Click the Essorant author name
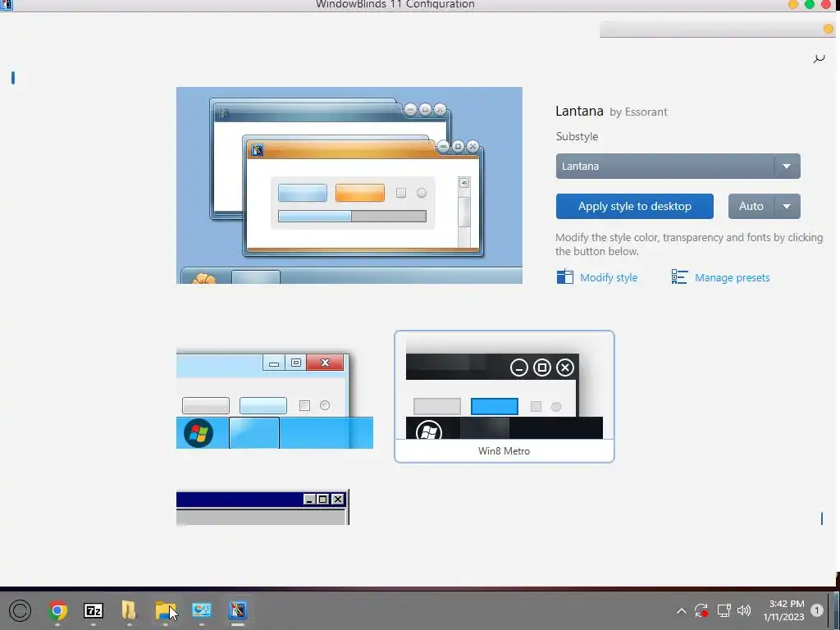 click(x=646, y=112)
